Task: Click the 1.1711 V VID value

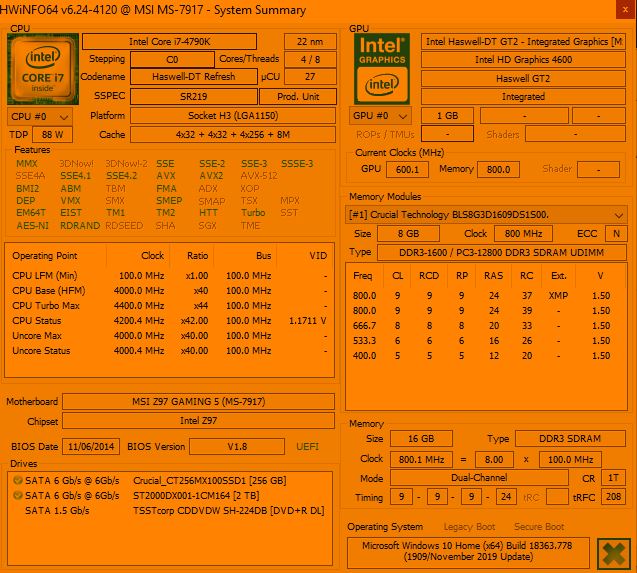Action: pyautogui.click(x=308, y=321)
